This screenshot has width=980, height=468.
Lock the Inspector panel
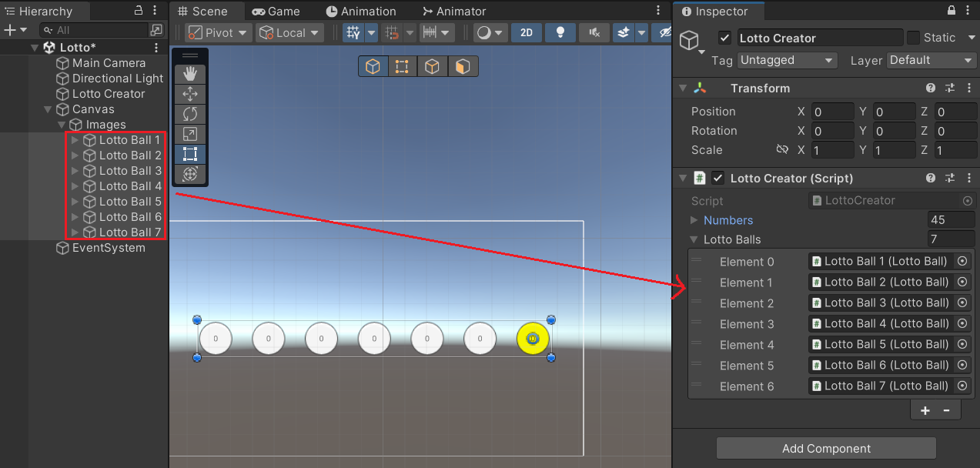tap(952, 11)
